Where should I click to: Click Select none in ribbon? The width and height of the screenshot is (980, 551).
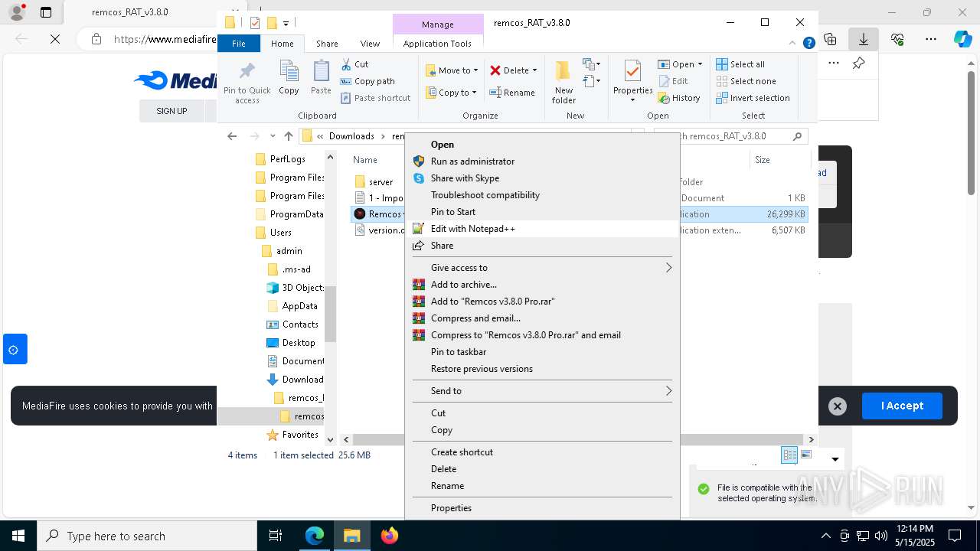746,81
